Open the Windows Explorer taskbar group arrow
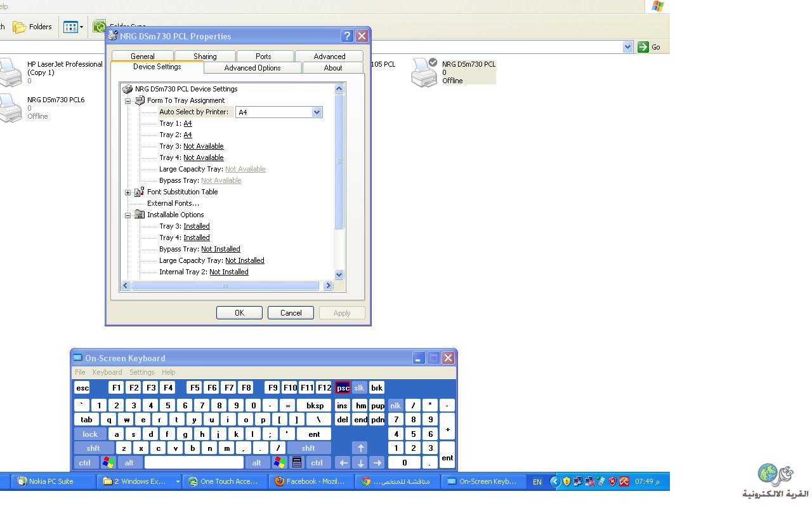This screenshot has height=508, width=812. [x=177, y=481]
